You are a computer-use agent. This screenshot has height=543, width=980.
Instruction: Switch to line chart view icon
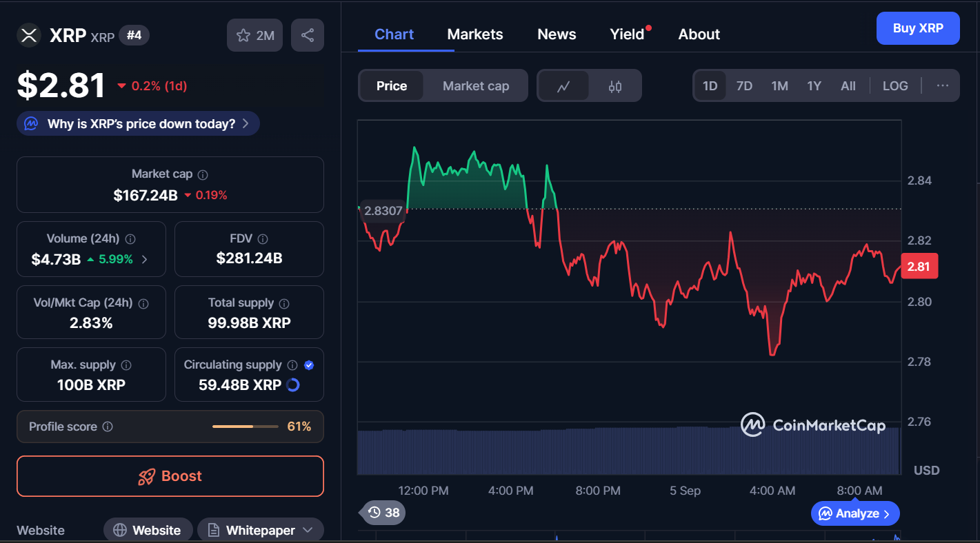pyautogui.click(x=563, y=86)
